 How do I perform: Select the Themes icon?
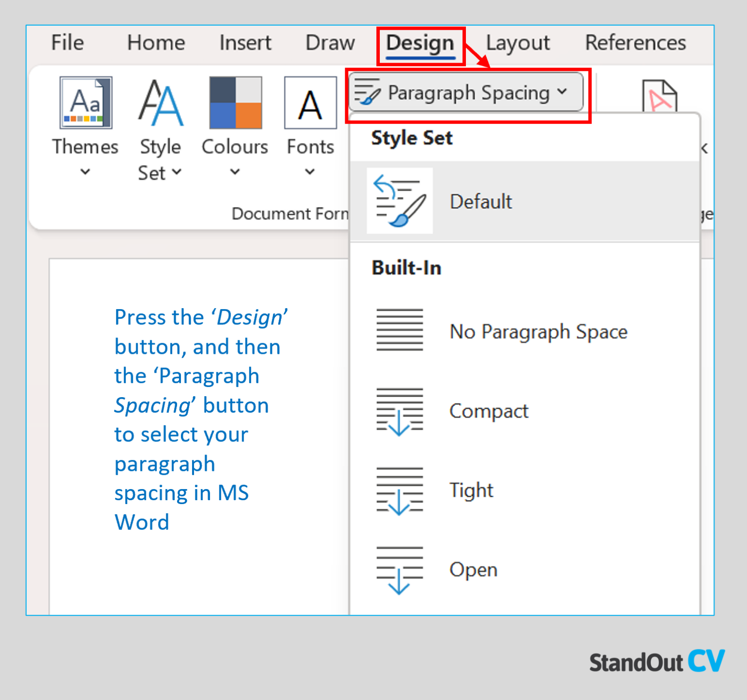coord(85,103)
